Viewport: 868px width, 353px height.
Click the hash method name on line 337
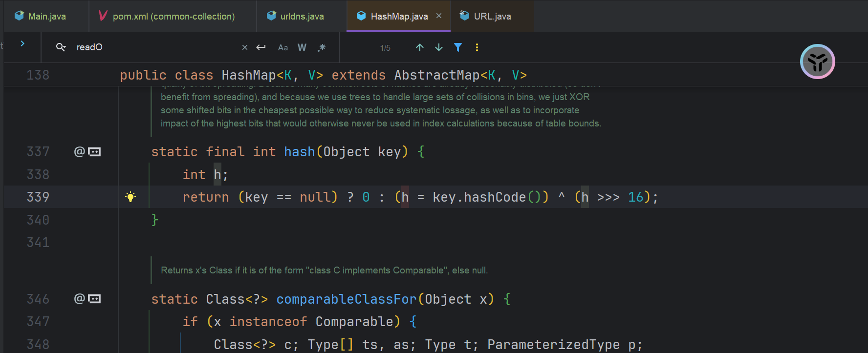click(x=299, y=152)
